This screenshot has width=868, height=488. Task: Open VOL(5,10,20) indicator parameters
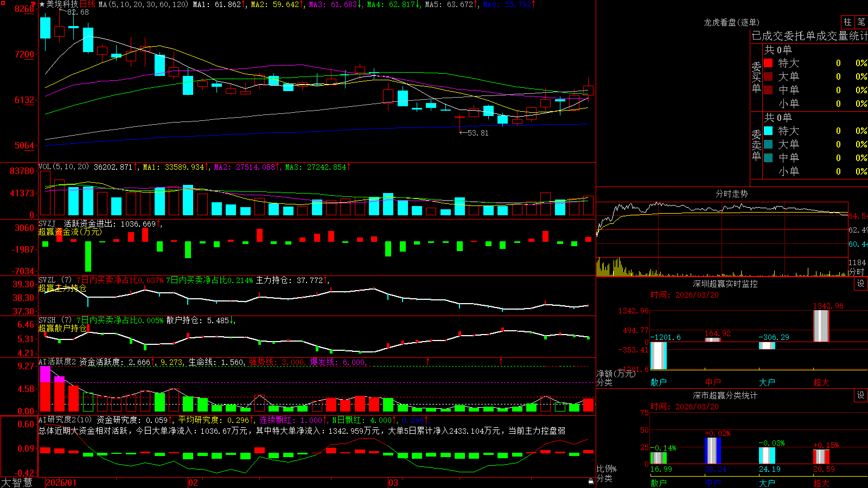coord(63,167)
